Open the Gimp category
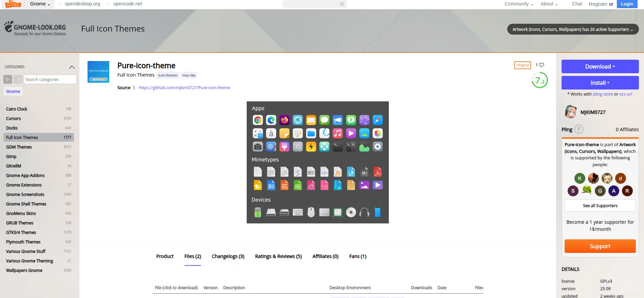This screenshot has height=298, width=644. coord(39,157)
